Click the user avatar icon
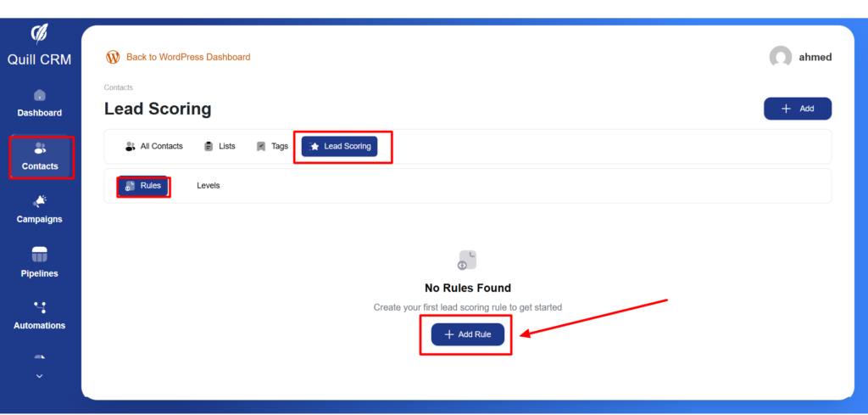 click(781, 57)
